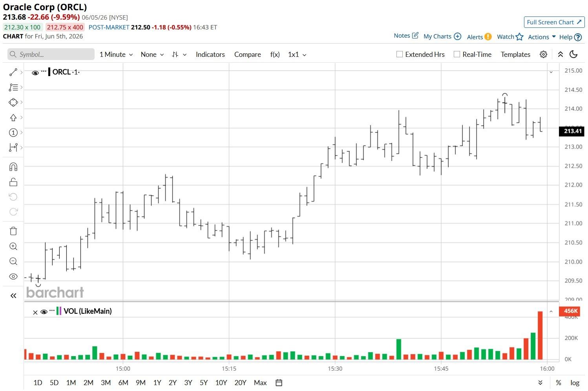Expand the main chart pane chevron
Viewport: 588px width, 391px height.
pyautogui.click(x=551, y=72)
